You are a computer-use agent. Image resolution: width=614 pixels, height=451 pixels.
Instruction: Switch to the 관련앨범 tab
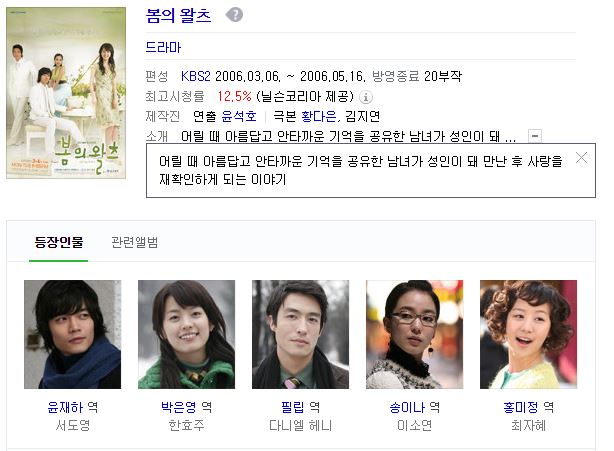click(135, 242)
